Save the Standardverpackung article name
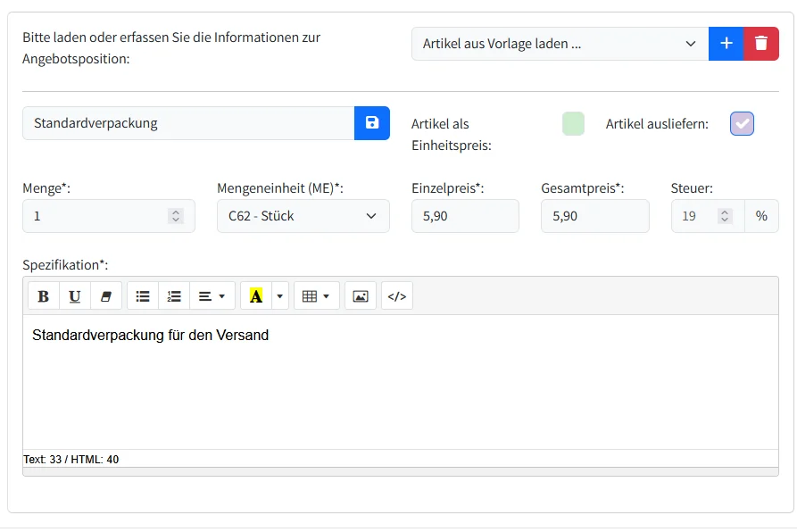Viewport: 797px width, 532px height. click(x=372, y=123)
